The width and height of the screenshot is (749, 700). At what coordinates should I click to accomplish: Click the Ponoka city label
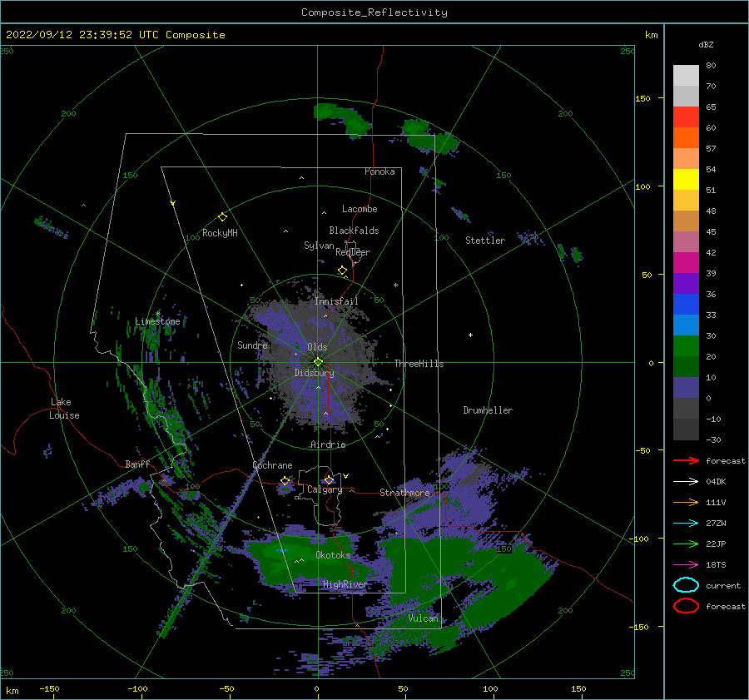point(379,171)
